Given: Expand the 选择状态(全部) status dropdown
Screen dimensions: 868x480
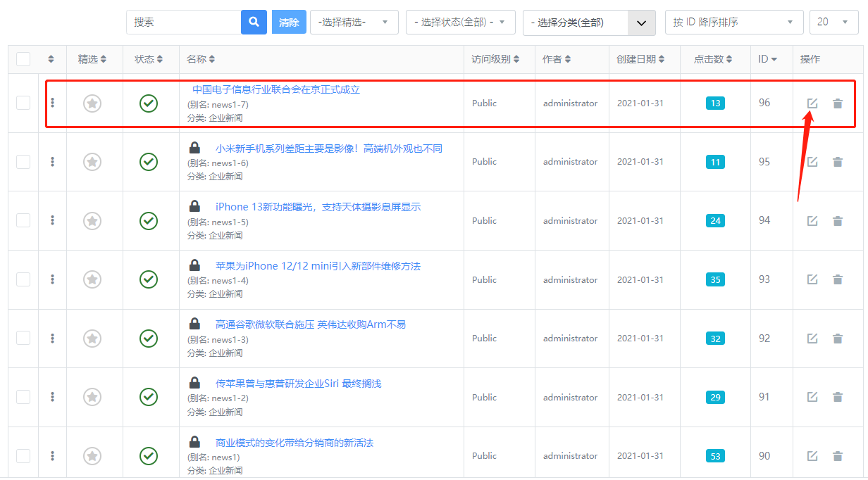Looking at the screenshot, I should click(460, 23).
